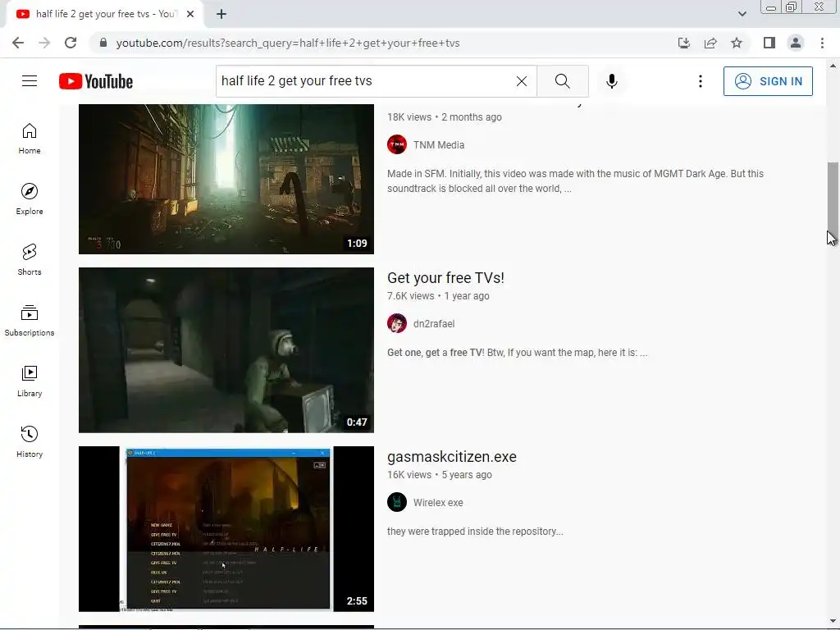Click the magnifier search button
Image resolution: width=840 pixels, height=630 pixels.
coord(563,81)
